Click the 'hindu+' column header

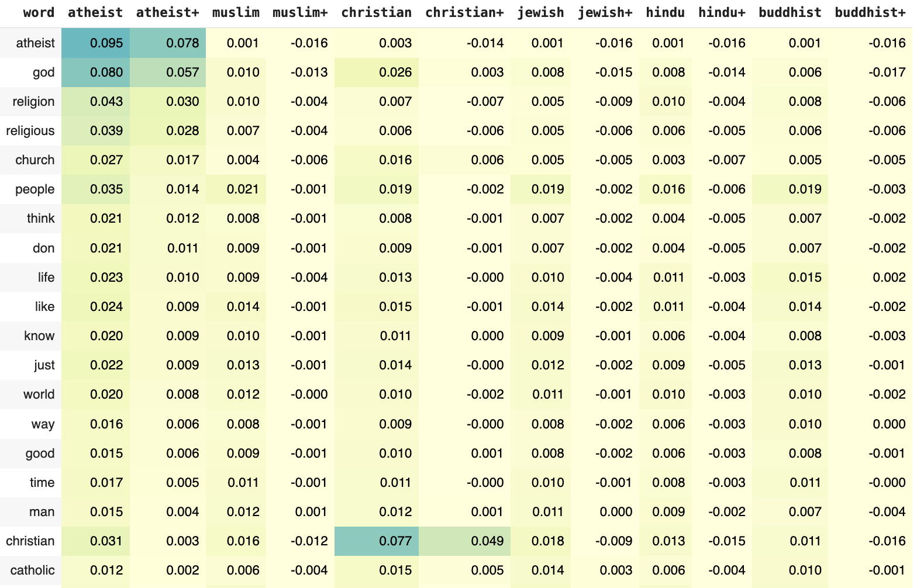[x=722, y=13]
